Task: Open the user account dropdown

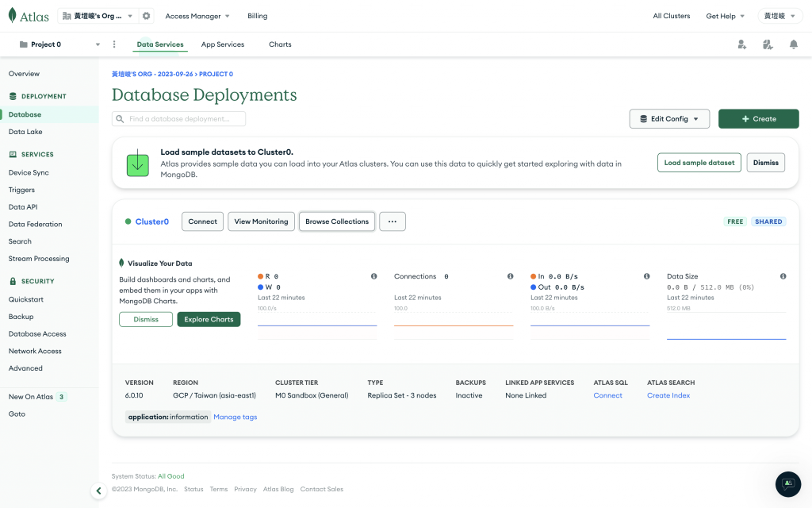Action: (x=780, y=16)
